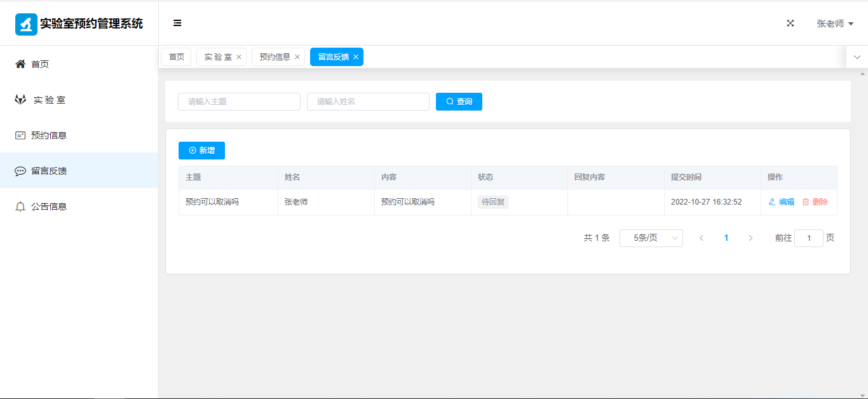Click the 新增 add button
868x399 pixels.
[x=201, y=151]
